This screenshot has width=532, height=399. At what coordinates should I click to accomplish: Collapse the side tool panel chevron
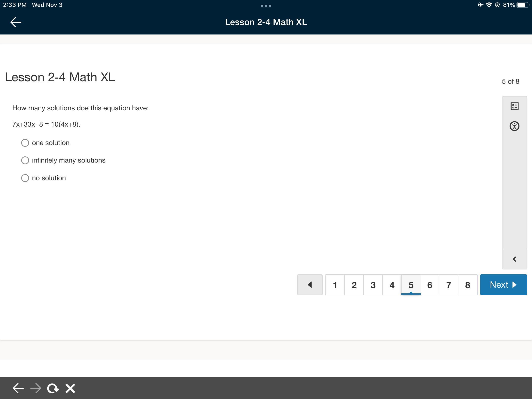click(x=515, y=259)
